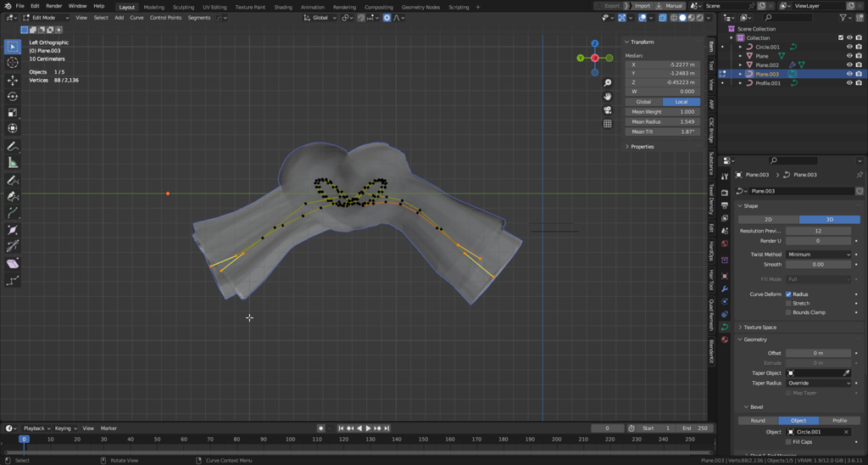Set curve shape to 2D

[768, 219]
